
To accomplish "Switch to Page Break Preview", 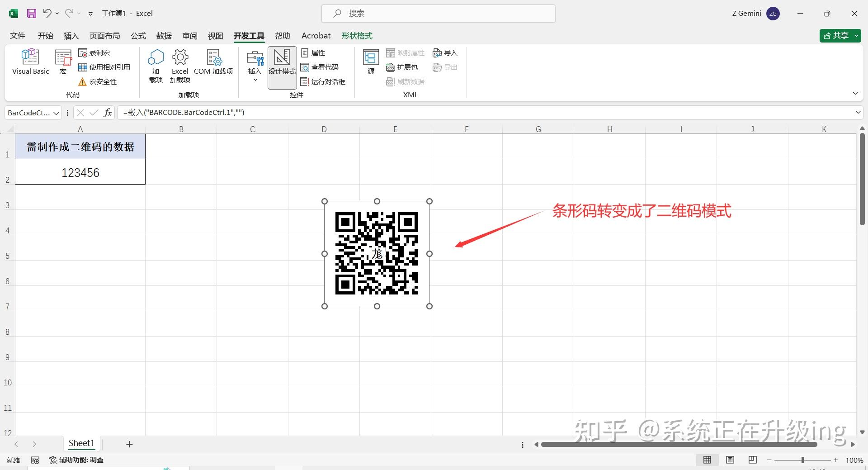I will 753,460.
